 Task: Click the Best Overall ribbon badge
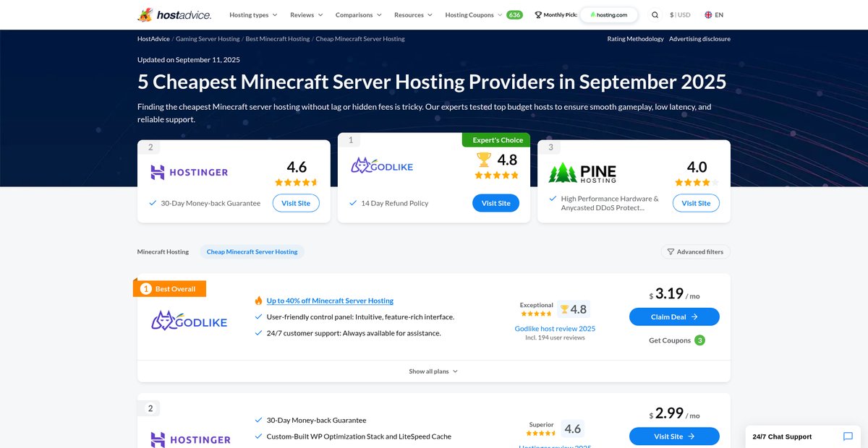pyautogui.click(x=170, y=288)
